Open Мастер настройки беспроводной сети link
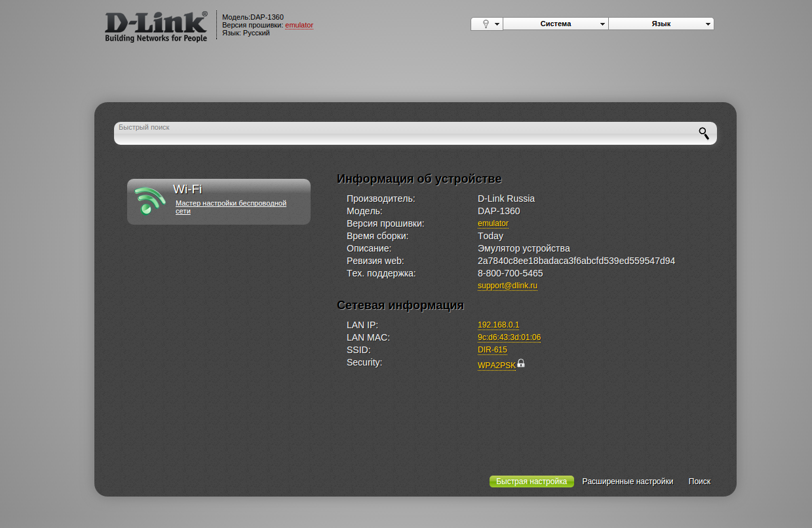812x528 pixels. point(231,207)
